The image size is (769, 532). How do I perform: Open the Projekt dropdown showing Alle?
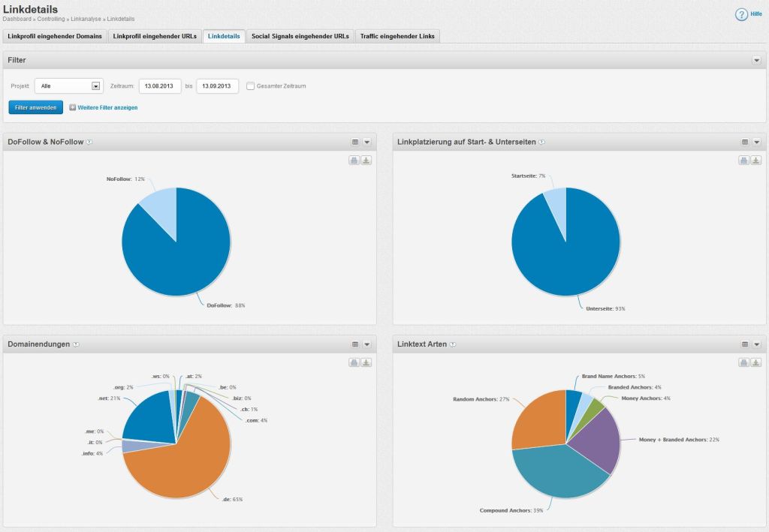coord(68,86)
